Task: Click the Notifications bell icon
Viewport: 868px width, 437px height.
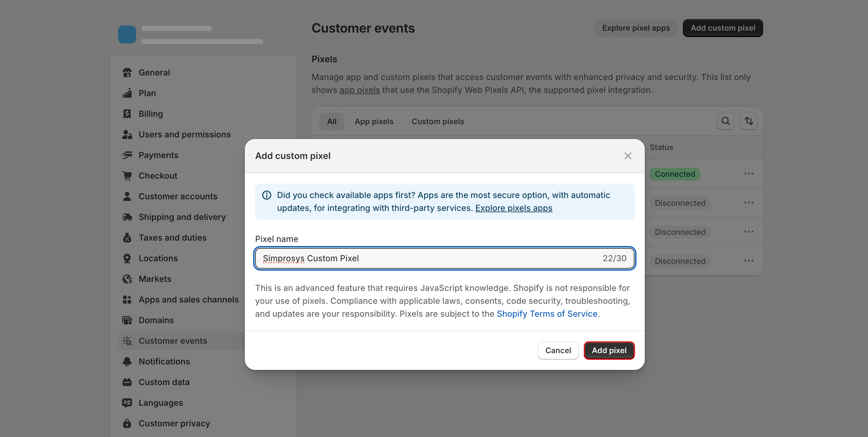Action: pyautogui.click(x=127, y=361)
